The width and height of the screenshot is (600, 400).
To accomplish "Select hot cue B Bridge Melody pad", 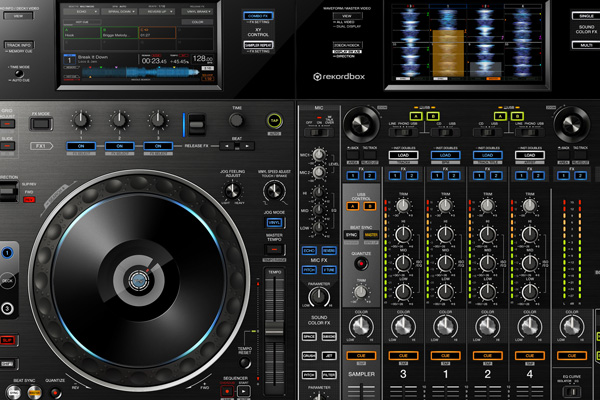I will tap(119, 33).
